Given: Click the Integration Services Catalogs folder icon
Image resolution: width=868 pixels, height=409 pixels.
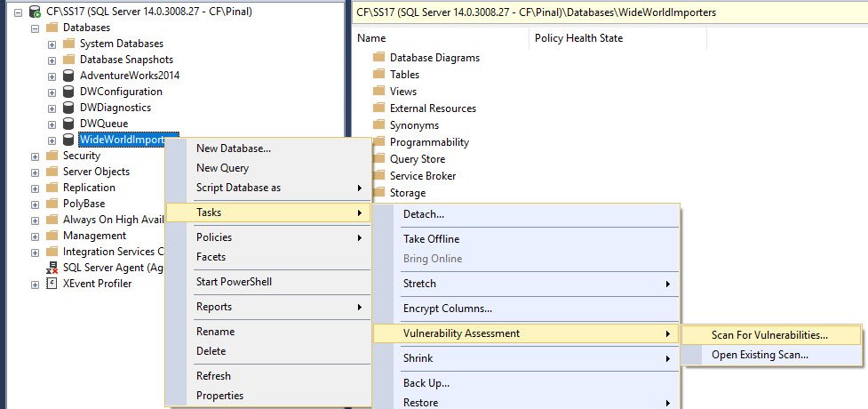Looking at the screenshot, I should pos(52,253).
